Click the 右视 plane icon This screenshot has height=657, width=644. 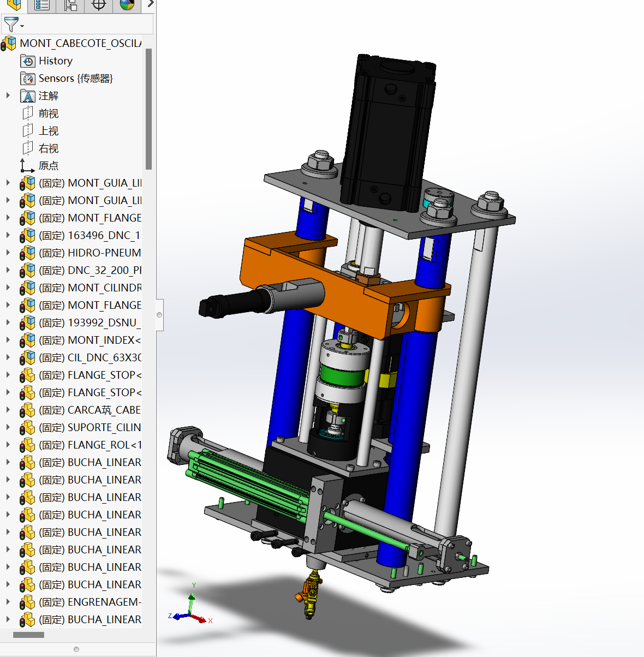pyautogui.click(x=28, y=148)
